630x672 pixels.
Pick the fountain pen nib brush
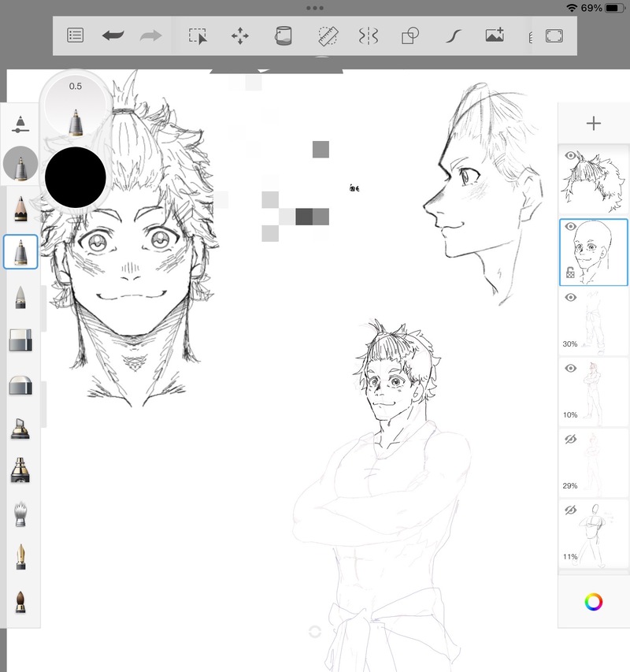(20, 557)
